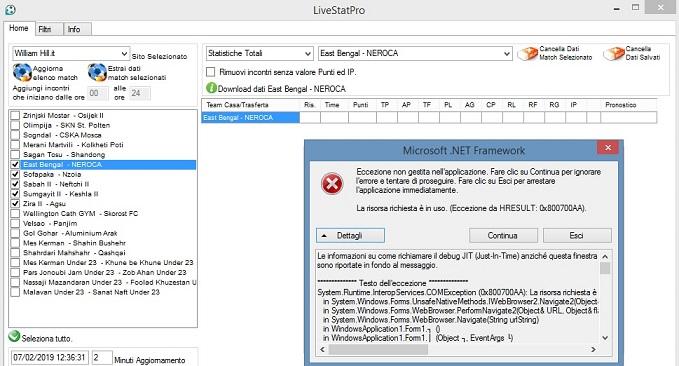Click the Seleziona tutto label
679x366 pixels.
47,339
